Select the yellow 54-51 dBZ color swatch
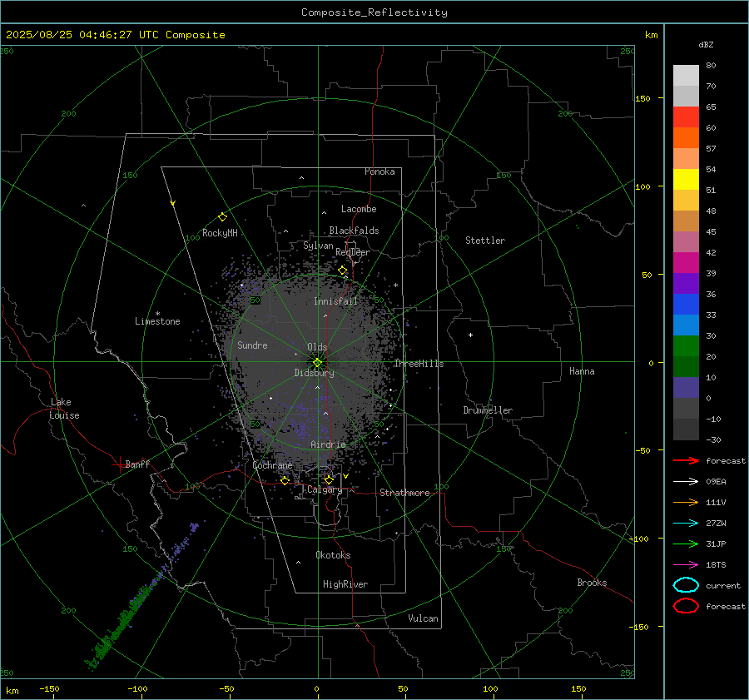The height and width of the screenshot is (700, 749). (x=686, y=180)
